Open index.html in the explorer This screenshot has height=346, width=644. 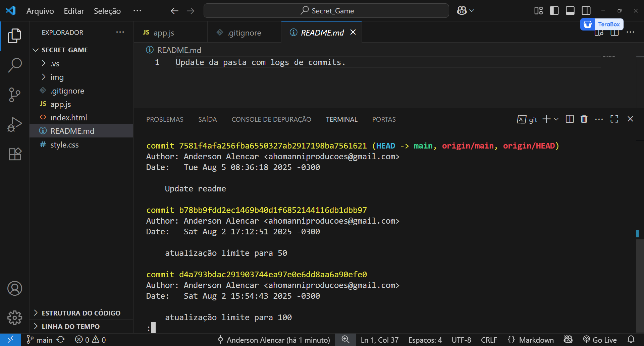81,117
